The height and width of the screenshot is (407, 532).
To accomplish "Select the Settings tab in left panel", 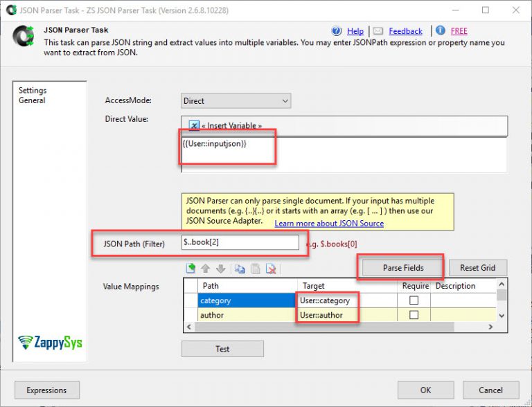I will tap(33, 90).
